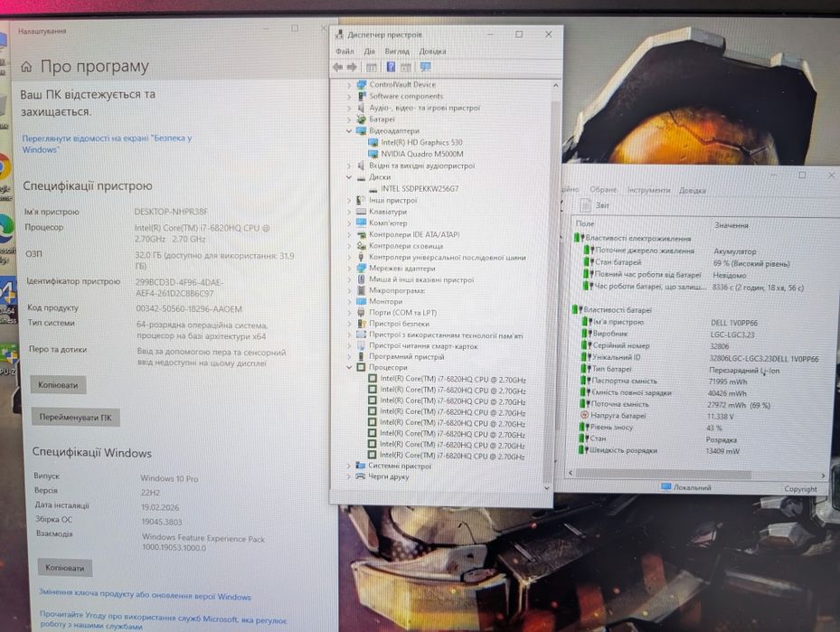Click the Системні пристрої category icon
This screenshot has width=840, height=632.
361,466
